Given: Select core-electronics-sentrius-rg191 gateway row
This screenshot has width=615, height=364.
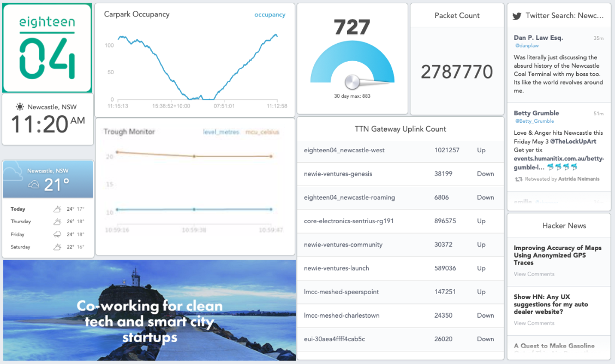Looking at the screenshot, I should pyautogui.click(x=400, y=221).
